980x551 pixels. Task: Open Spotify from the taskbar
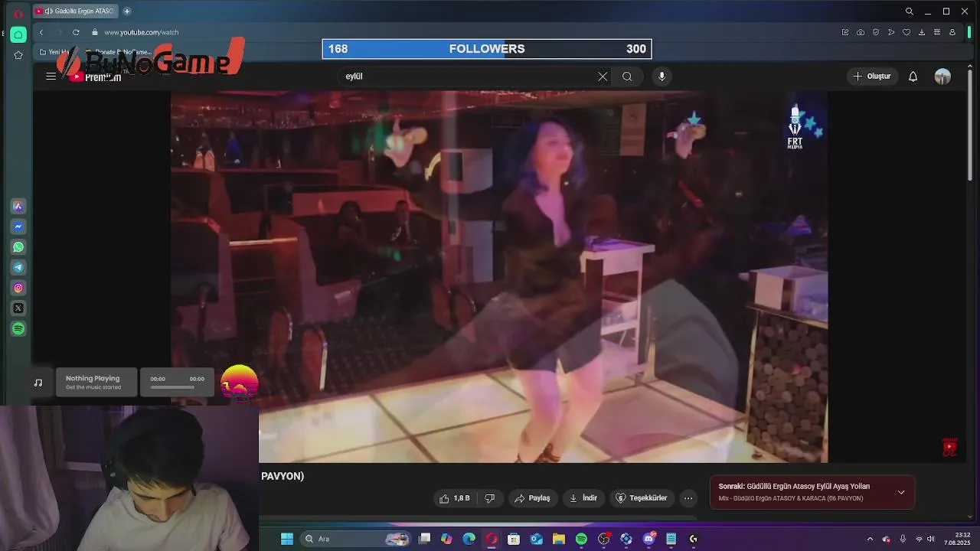click(x=581, y=539)
